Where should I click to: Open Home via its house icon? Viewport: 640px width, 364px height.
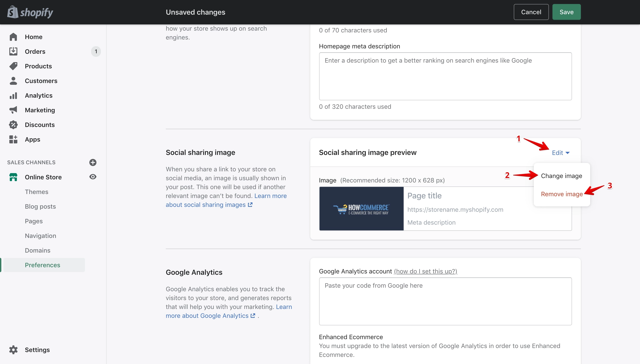(13, 37)
